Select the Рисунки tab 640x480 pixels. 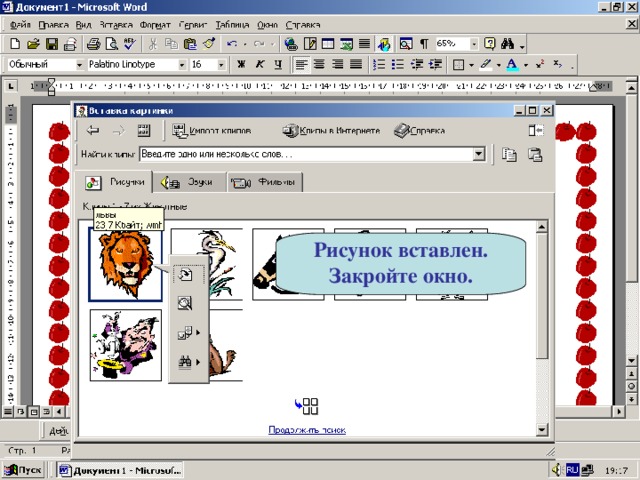click(114, 182)
